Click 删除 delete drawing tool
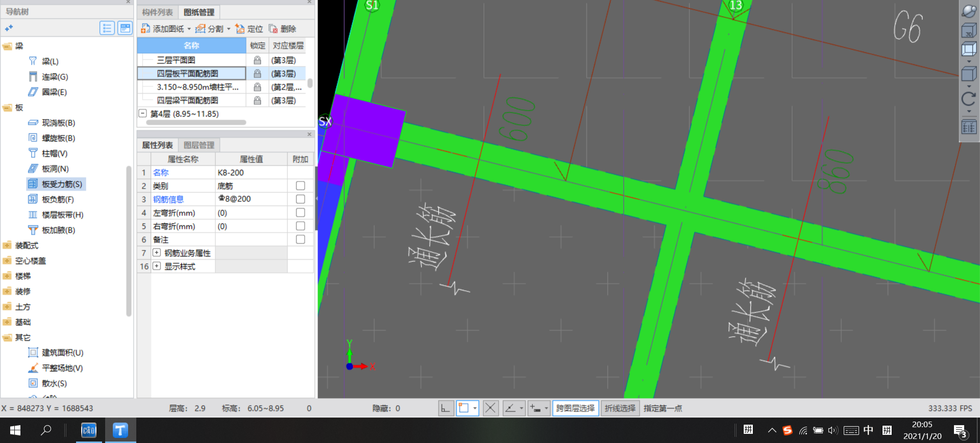This screenshot has height=443, width=980. [282, 29]
